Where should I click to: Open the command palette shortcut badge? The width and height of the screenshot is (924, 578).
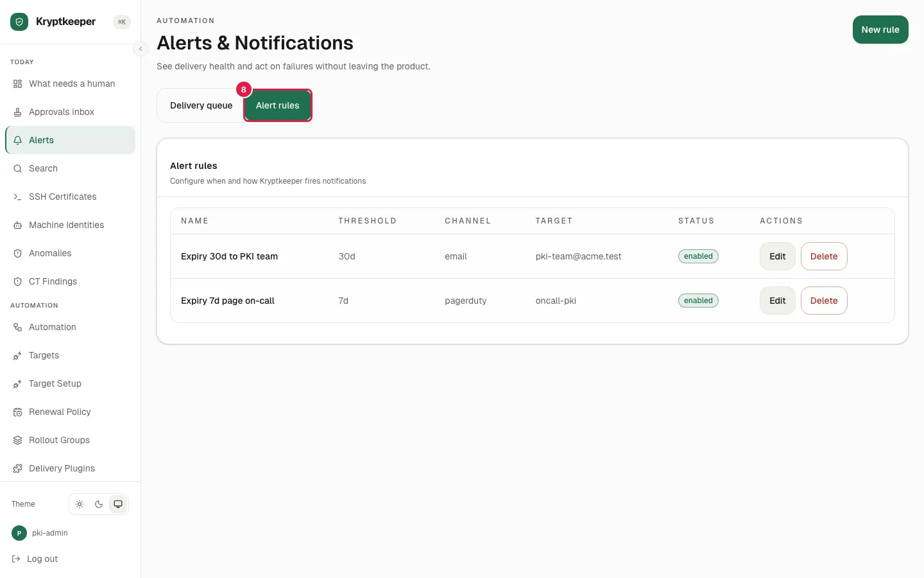click(x=122, y=22)
